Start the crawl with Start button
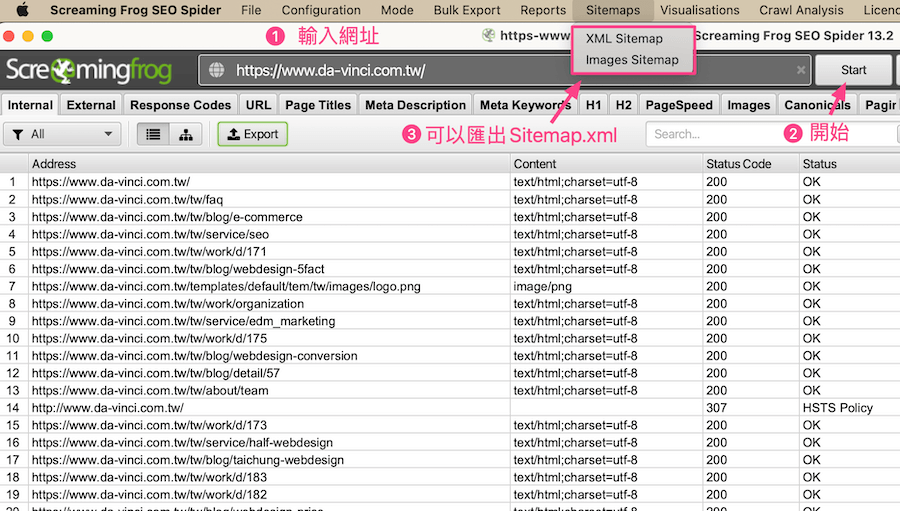Viewport: 900px width, 511px height. click(x=854, y=70)
